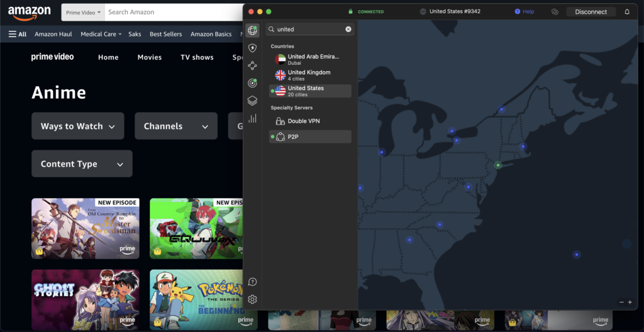
Task: Click the Search Amazon input field
Action: coord(175,13)
